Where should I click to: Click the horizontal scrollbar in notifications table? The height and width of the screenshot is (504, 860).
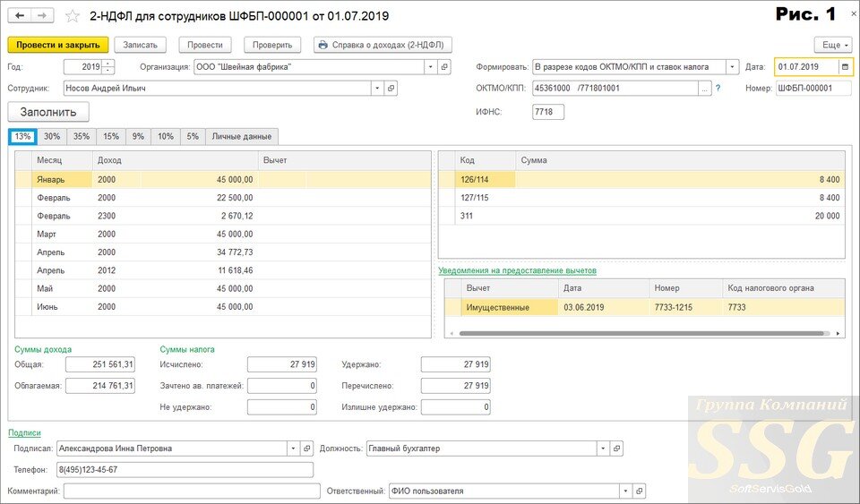click(641, 333)
